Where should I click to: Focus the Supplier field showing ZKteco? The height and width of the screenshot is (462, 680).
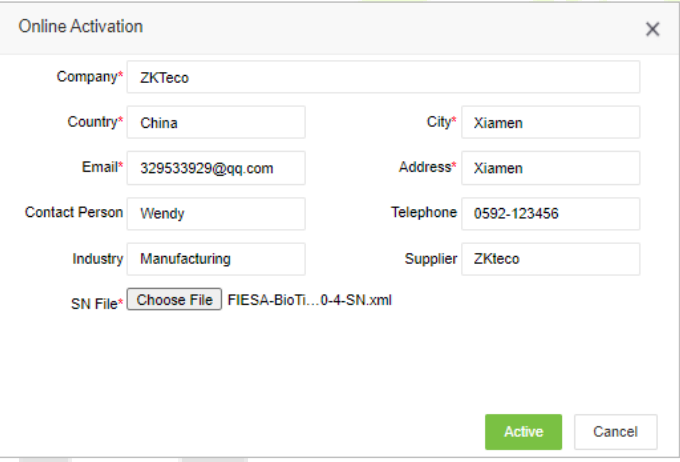[x=551, y=259]
